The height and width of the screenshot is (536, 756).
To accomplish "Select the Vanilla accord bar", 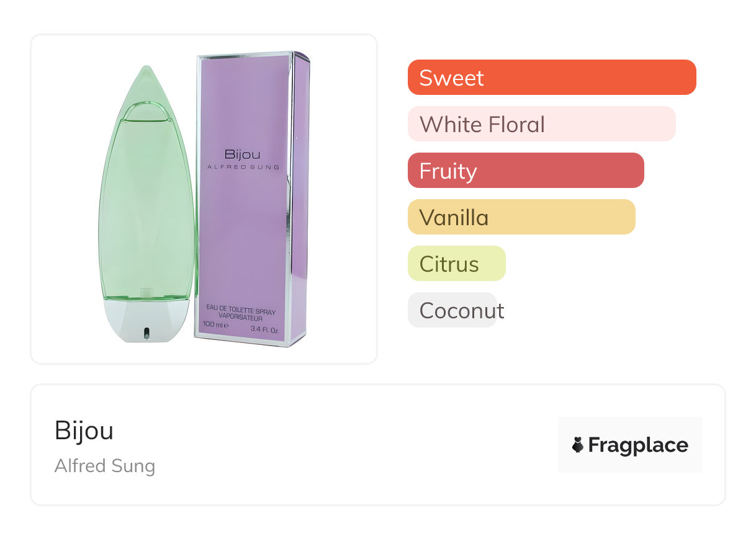I will point(521,217).
